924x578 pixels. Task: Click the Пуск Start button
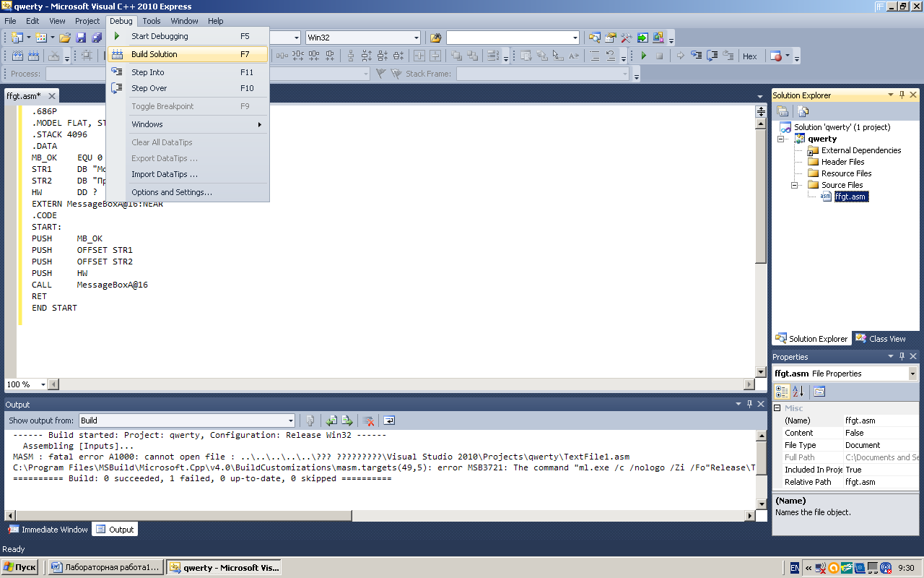20,568
